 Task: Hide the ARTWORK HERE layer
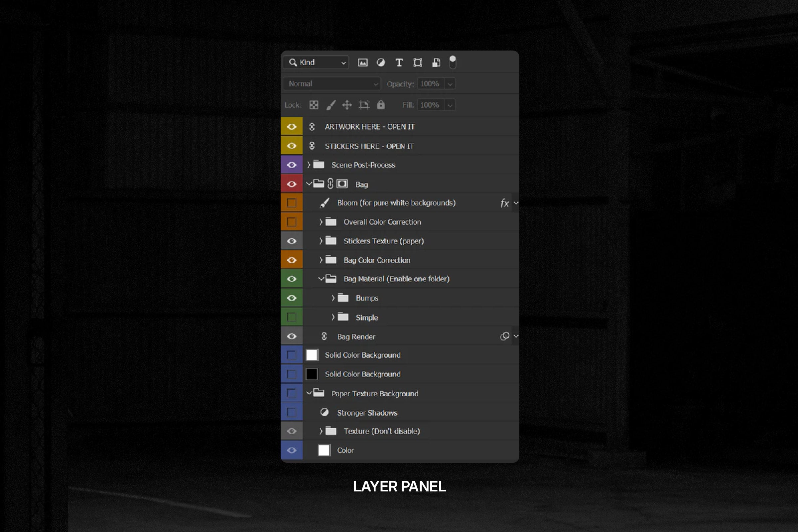pos(292,127)
